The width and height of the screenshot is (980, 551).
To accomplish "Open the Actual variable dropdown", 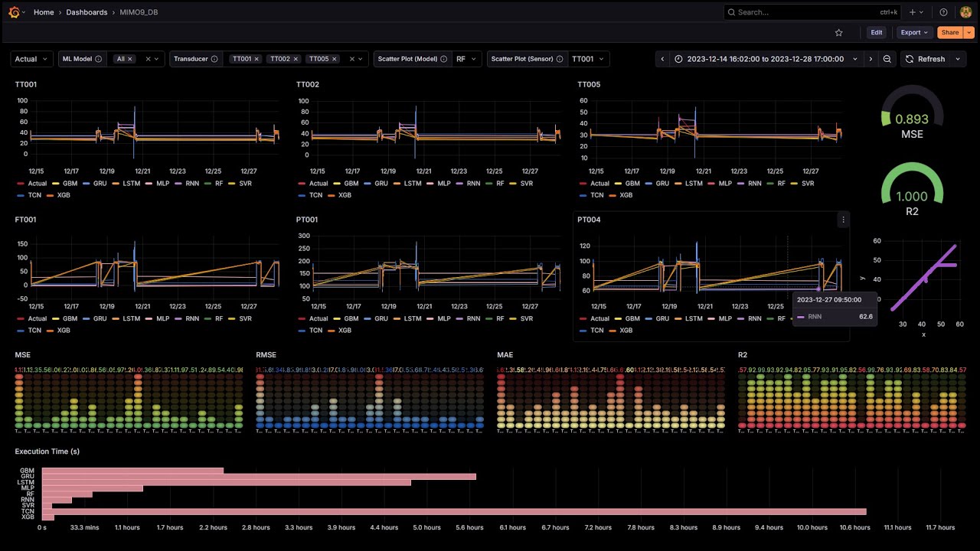I will [x=31, y=59].
